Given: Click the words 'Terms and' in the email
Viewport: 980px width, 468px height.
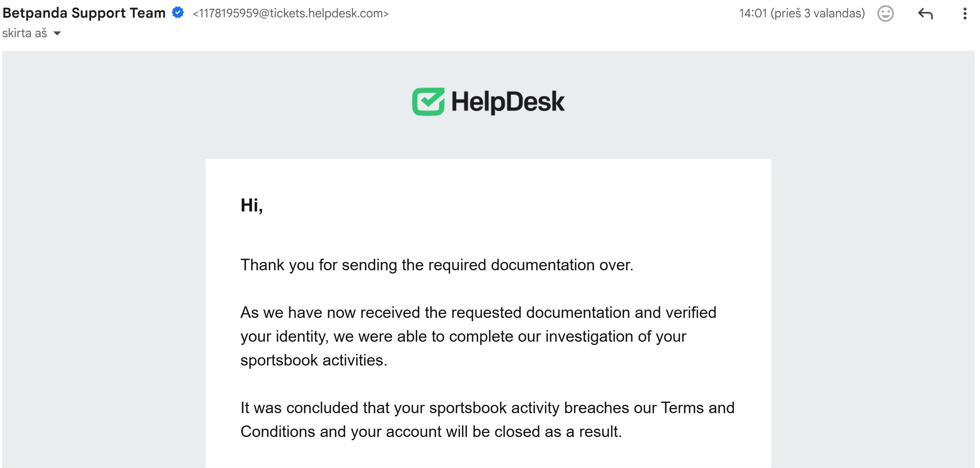Looking at the screenshot, I should [697, 408].
